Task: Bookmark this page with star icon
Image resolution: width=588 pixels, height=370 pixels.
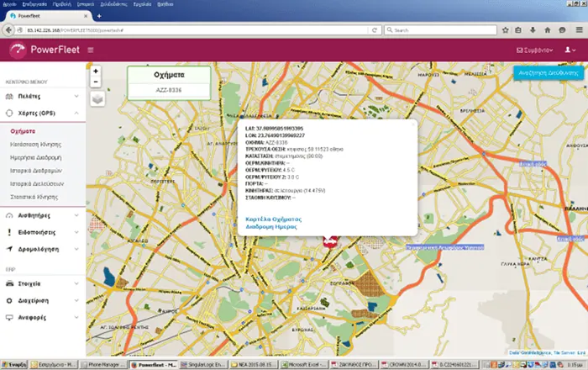Action: point(505,30)
